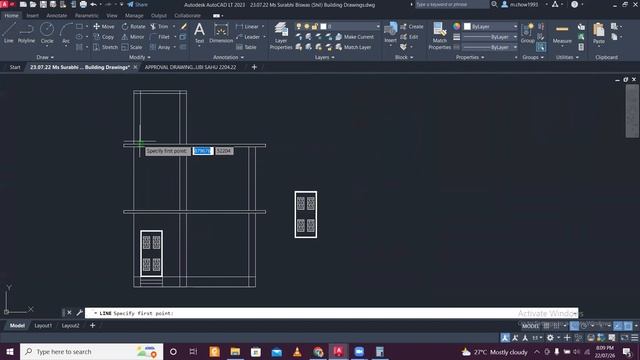Screen dimensions: 640x360
Task: Activate the Rotate command
Action: click(133, 27)
